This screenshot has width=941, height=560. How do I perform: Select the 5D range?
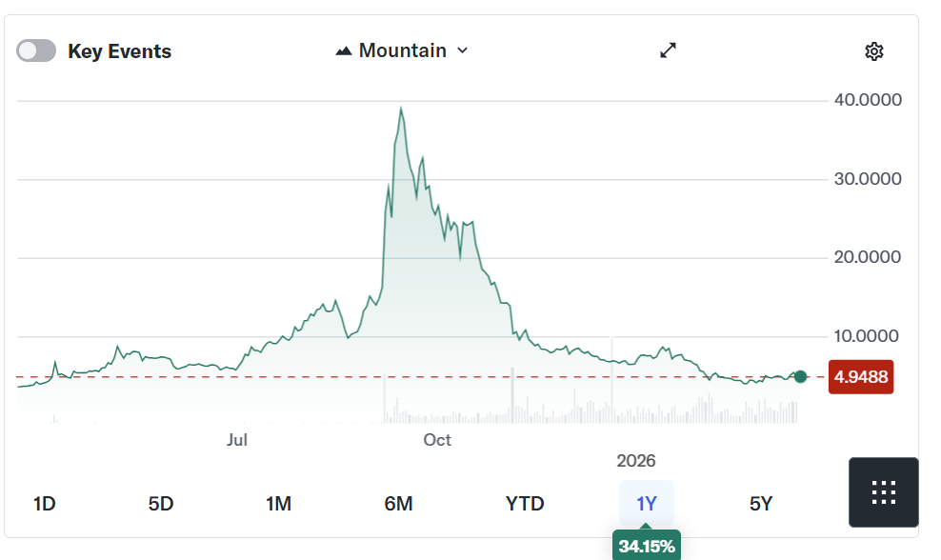tap(161, 503)
